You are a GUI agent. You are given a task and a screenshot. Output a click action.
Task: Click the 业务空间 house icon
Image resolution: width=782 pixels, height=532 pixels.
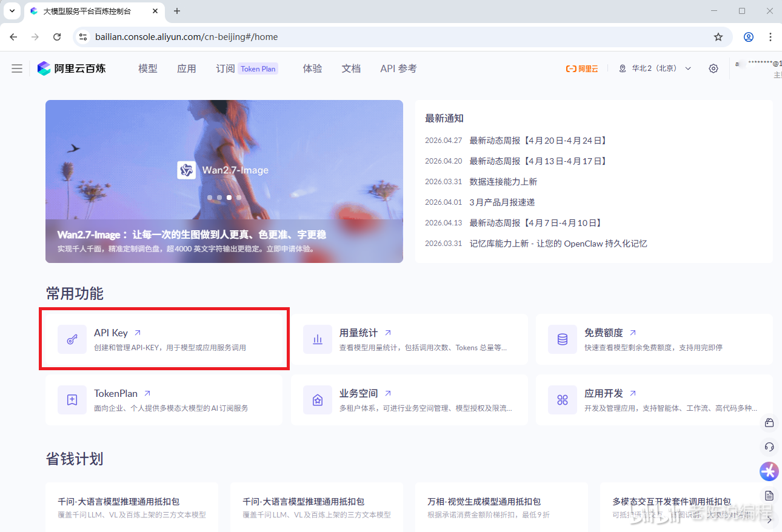[x=318, y=400]
